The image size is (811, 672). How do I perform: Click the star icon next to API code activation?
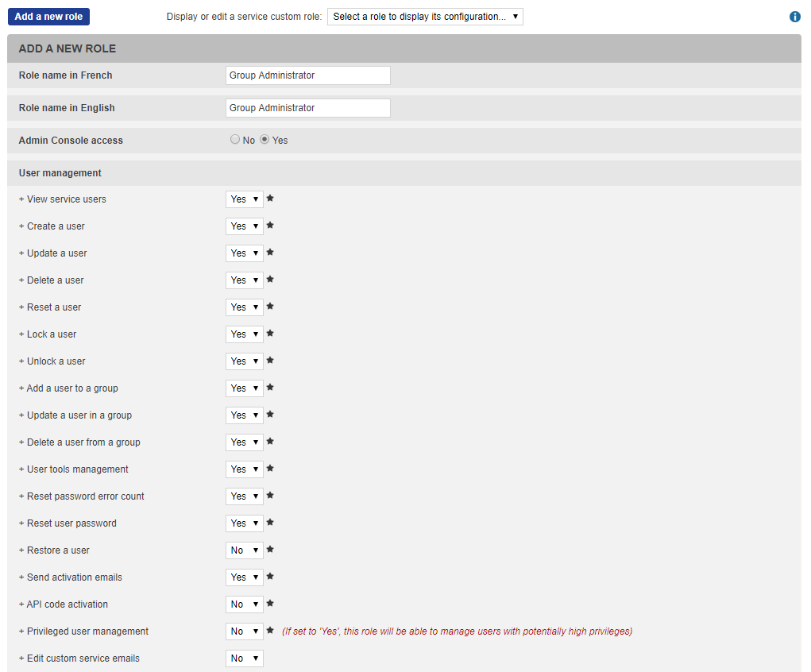(270, 604)
